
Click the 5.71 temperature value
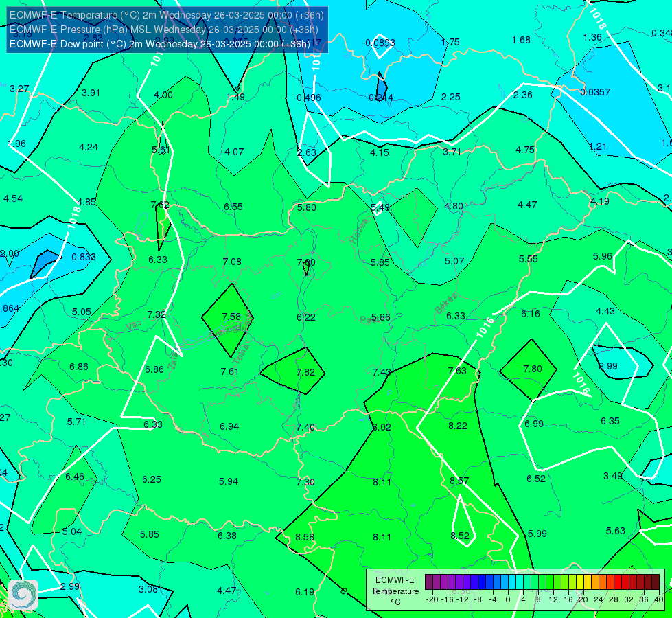[x=76, y=422]
